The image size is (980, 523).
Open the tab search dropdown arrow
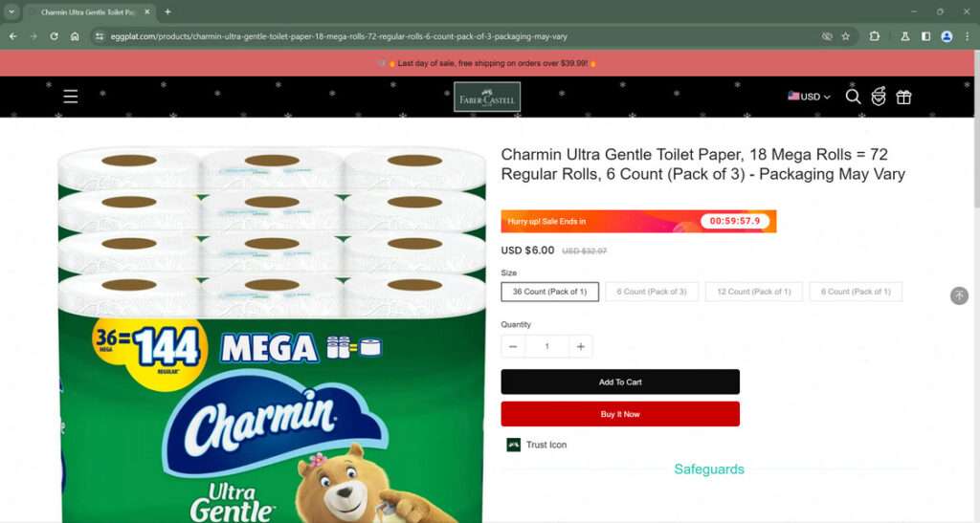(x=11, y=11)
